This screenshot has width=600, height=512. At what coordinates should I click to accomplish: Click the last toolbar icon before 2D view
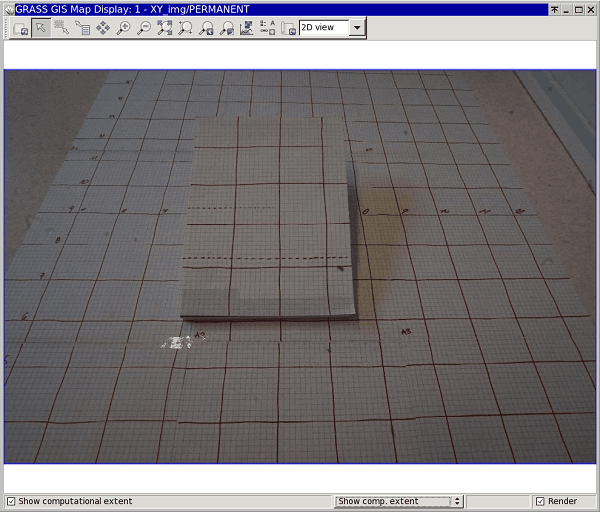(288, 28)
